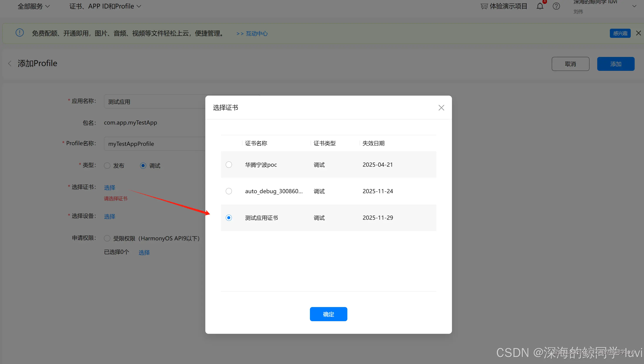This screenshot has height=364, width=644.
Task: Close the 选择证书 dialog with X
Action: pyautogui.click(x=441, y=108)
